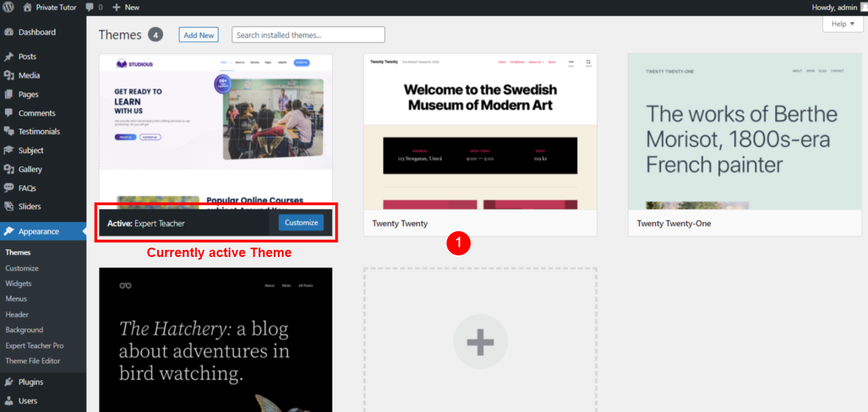868x412 pixels.
Task: Go to Posts menu
Action: (x=43, y=56)
